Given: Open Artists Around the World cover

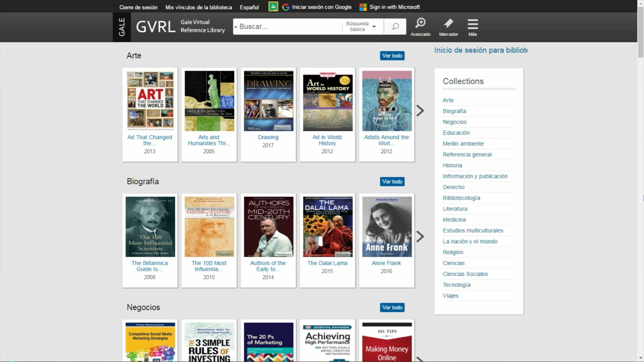Looking at the screenshot, I should [387, 101].
